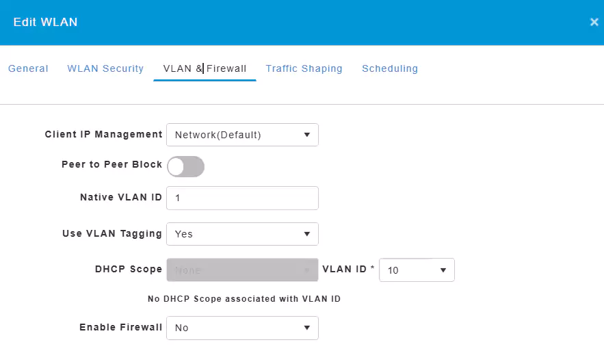Toggle the Peer to Peer Block switch
604x364 pixels.
coord(185,166)
